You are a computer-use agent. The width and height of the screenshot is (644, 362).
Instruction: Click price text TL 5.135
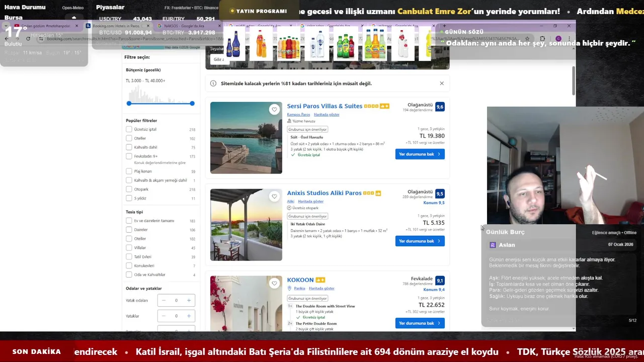pyautogui.click(x=434, y=223)
